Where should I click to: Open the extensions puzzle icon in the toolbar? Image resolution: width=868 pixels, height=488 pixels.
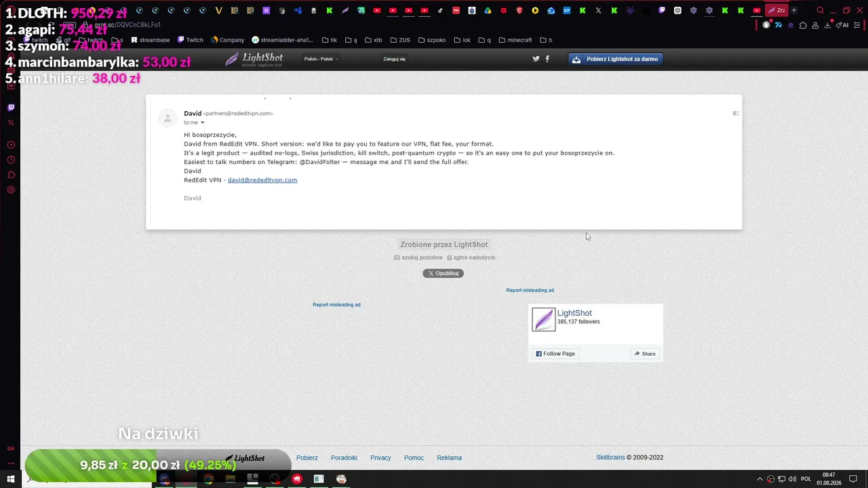(x=804, y=25)
